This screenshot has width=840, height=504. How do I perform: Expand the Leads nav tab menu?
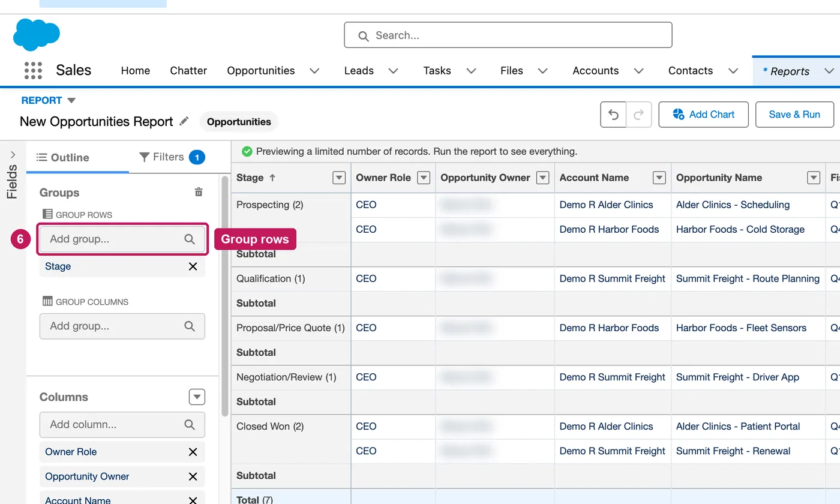(393, 71)
